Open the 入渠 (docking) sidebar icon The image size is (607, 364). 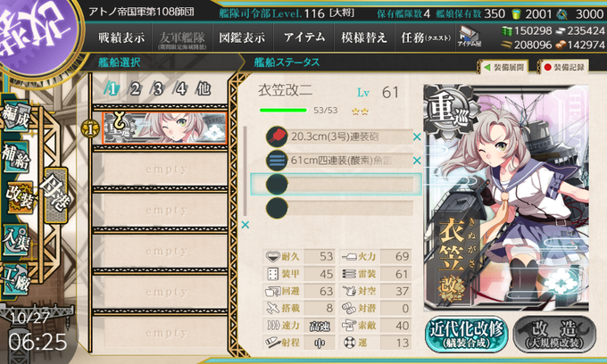[16, 239]
